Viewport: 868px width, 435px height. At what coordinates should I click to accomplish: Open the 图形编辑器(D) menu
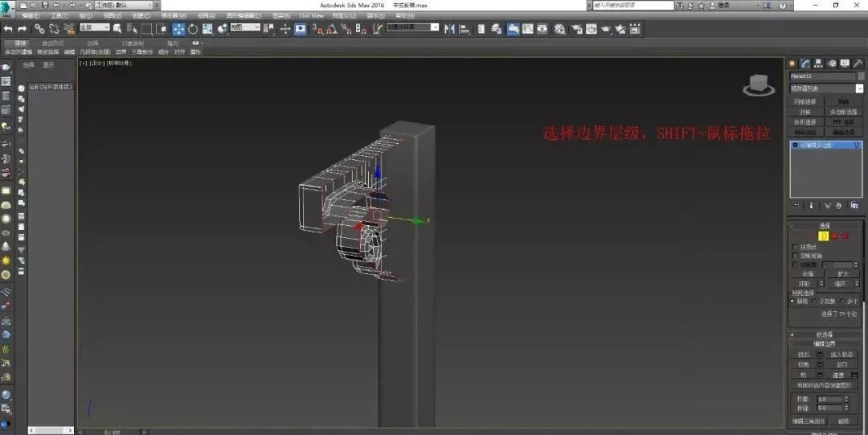[x=244, y=15]
